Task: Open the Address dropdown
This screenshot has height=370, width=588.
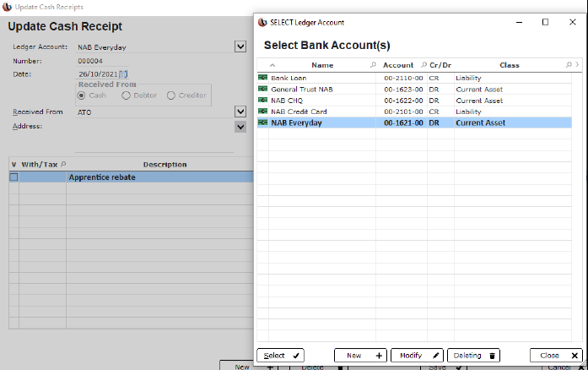Action: [240, 127]
